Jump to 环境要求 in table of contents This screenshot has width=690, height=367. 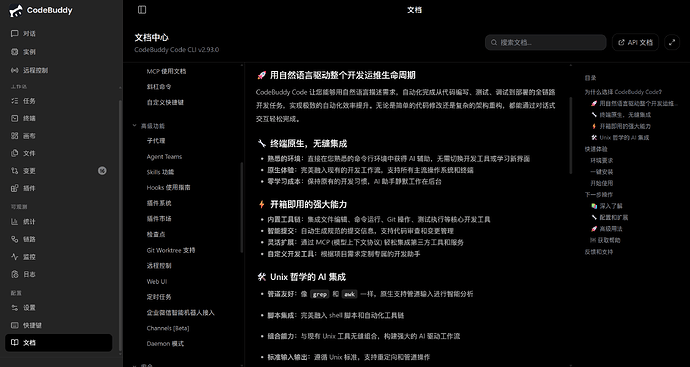pos(602,161)
